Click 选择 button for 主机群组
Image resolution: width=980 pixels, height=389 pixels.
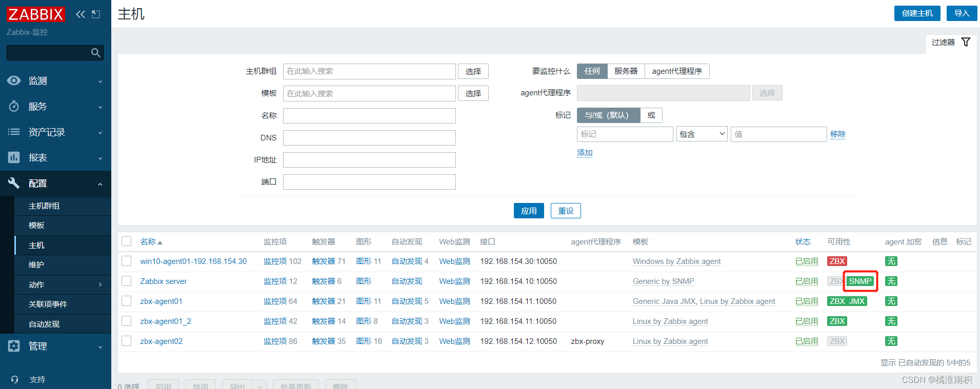tap(473, 71)
